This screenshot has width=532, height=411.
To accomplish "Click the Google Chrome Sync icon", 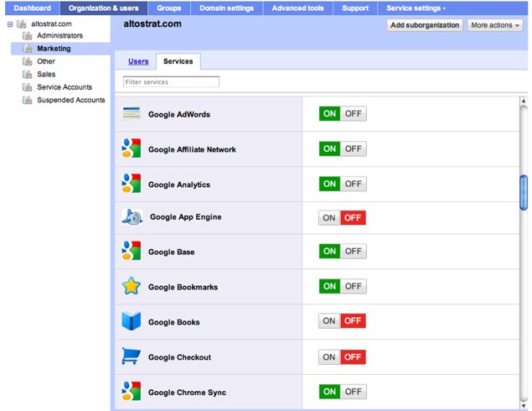I will [132, 391].
